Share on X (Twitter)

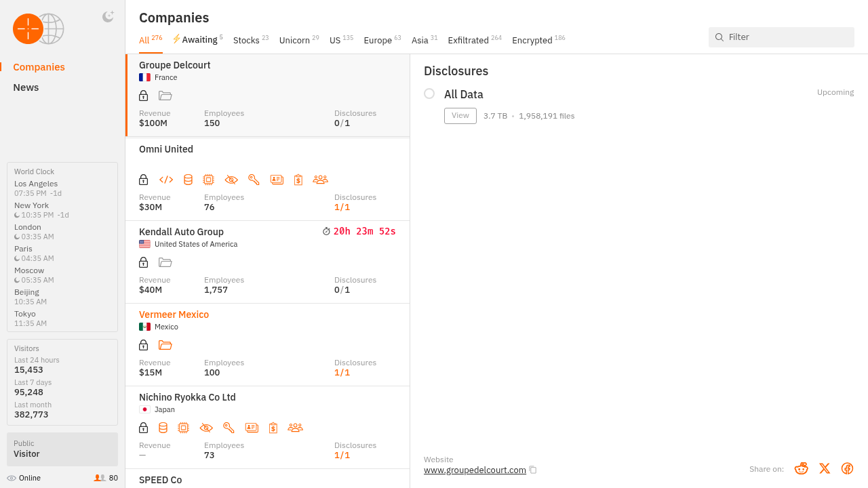825,468
